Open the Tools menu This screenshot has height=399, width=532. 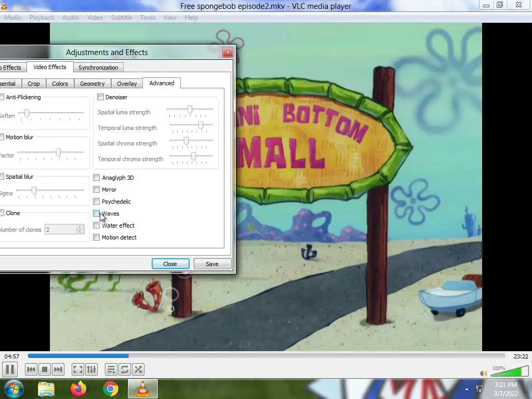[148, 18]
